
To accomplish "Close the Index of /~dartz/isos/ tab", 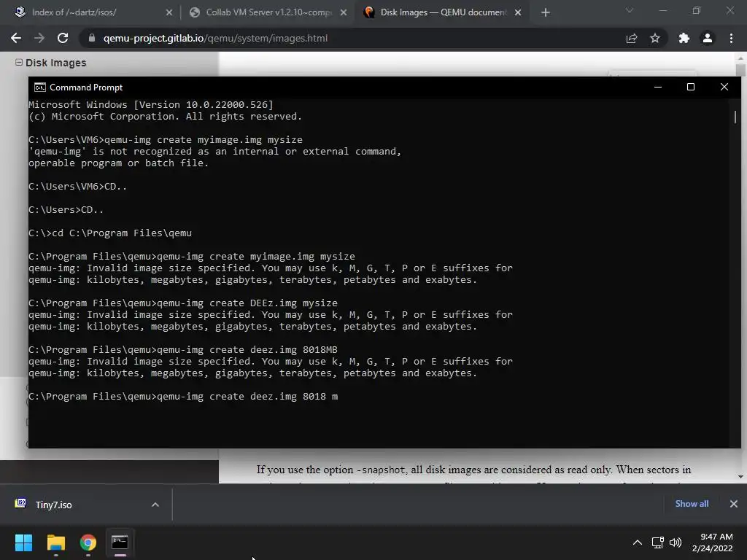I will [x=169, y=12].
